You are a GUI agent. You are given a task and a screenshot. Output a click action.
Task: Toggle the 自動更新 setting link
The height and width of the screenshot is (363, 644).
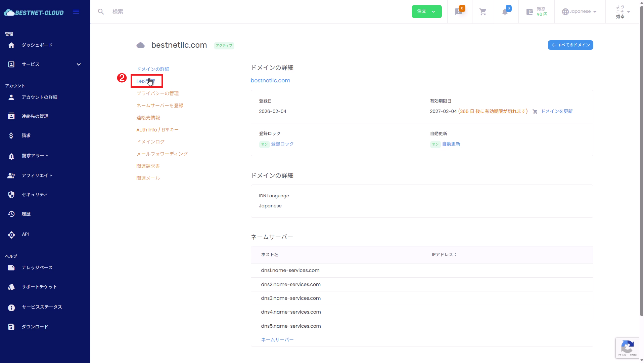pos(451,144)
